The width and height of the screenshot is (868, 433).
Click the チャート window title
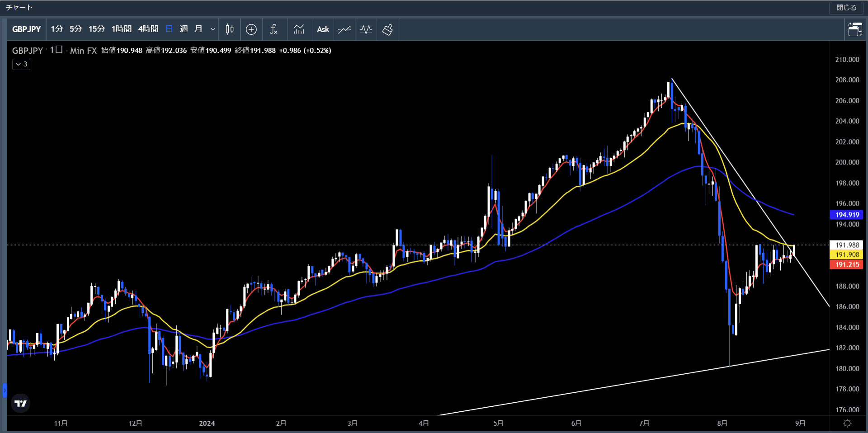pyautogui.click(x=19, y=8)
